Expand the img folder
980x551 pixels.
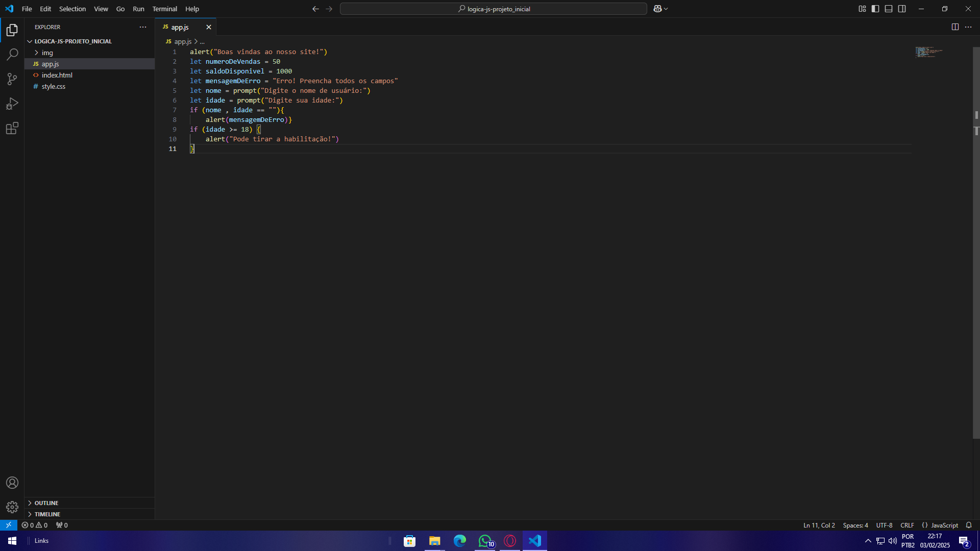47,53
